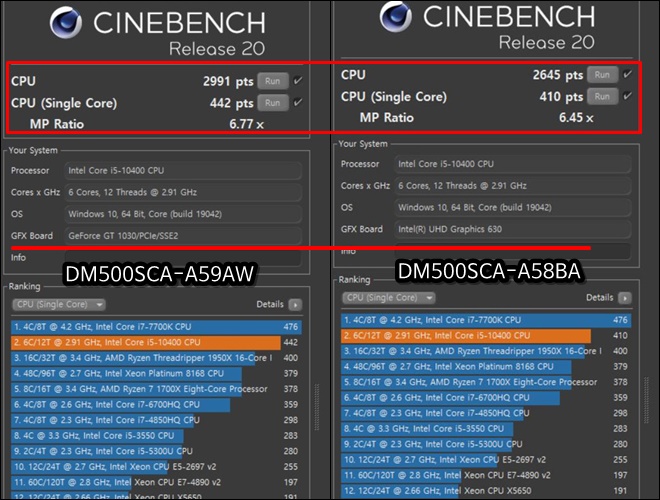Image resolution: width=660 pixels, height=500 pixels.
Task: Open ranking dropdown in right Cinebench window
Action: coord(389,298)
